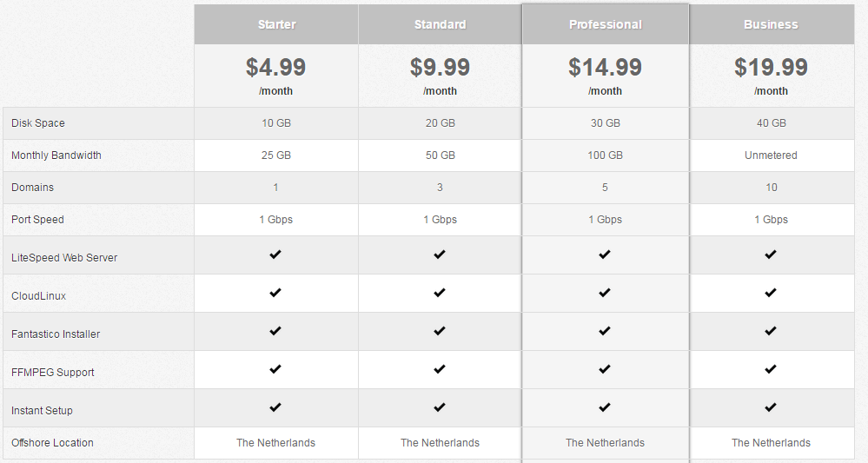
Task: Click the Offshore Location row label
Action: (x=53, y=442)
